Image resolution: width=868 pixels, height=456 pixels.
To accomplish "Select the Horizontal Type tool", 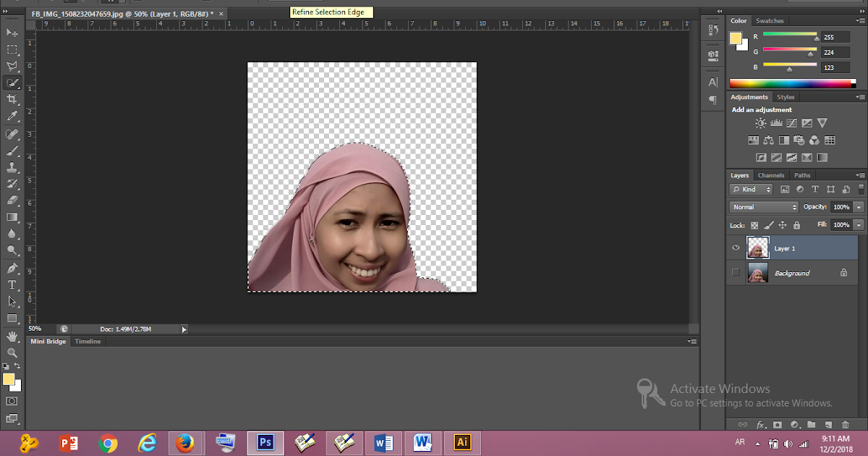I will click(12, 284).
